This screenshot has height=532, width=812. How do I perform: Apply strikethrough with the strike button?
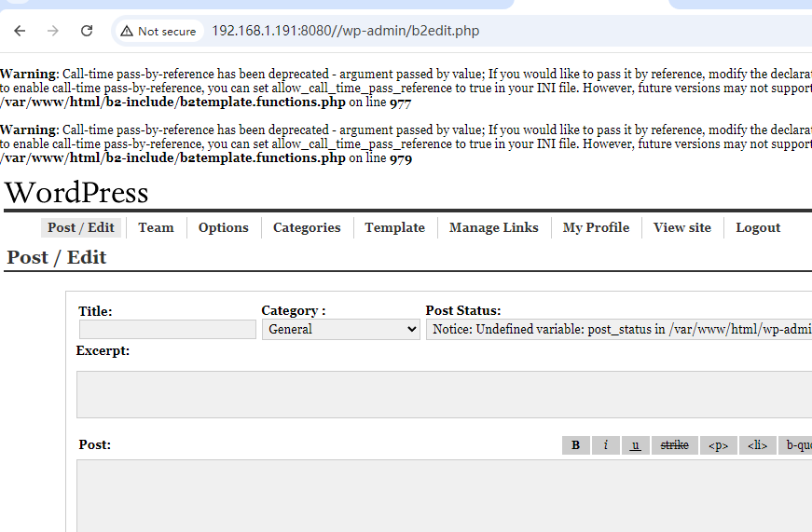(674, 445)
